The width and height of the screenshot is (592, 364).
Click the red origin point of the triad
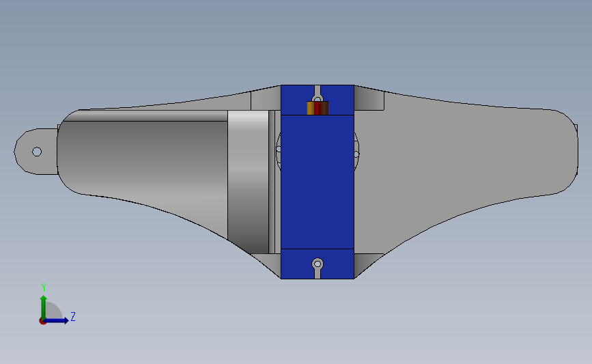(42, 322)
